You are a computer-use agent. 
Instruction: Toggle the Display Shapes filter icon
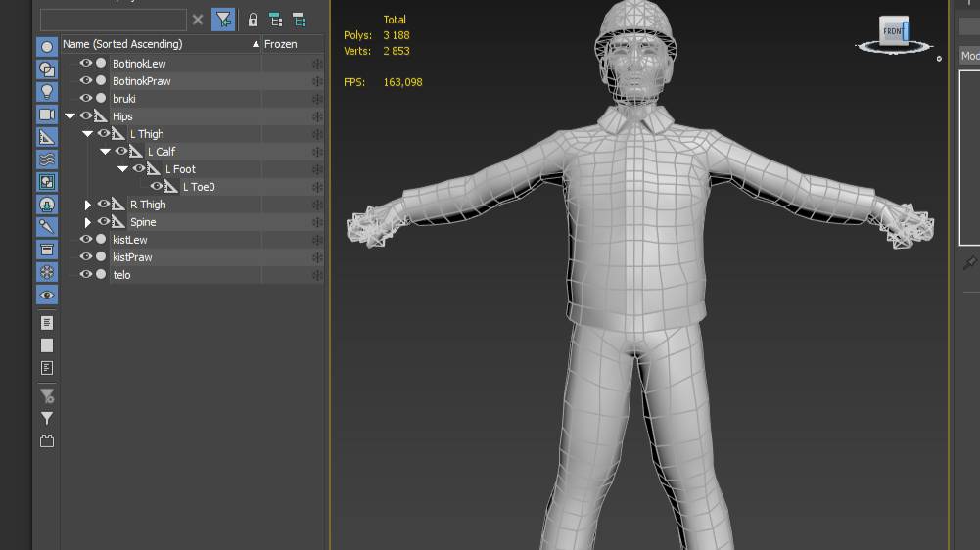point(46,69)
